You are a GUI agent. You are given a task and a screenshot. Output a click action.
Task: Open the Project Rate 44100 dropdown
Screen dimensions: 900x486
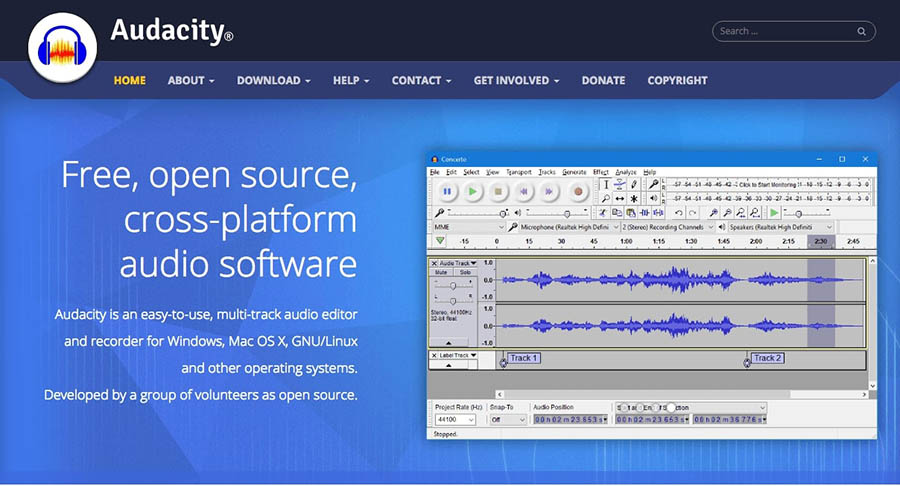click(x=455, y=420)
